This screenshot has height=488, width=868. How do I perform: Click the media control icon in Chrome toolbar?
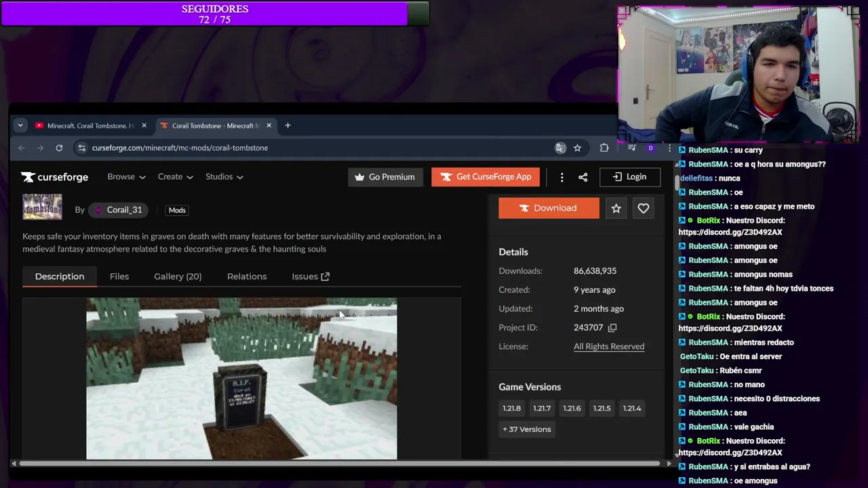click(631, 148)
